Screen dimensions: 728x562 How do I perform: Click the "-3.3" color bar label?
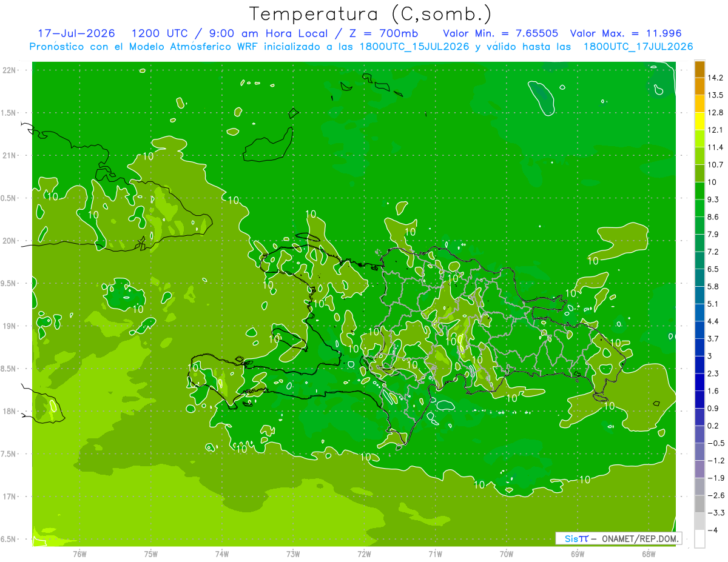(x=715, y=513)
